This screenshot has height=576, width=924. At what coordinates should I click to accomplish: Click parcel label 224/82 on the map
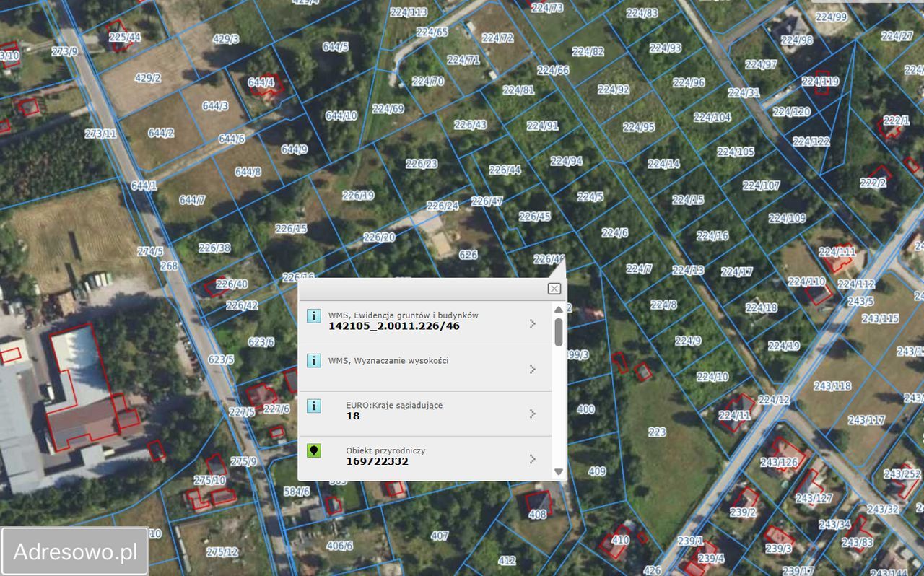coord(588,51)
